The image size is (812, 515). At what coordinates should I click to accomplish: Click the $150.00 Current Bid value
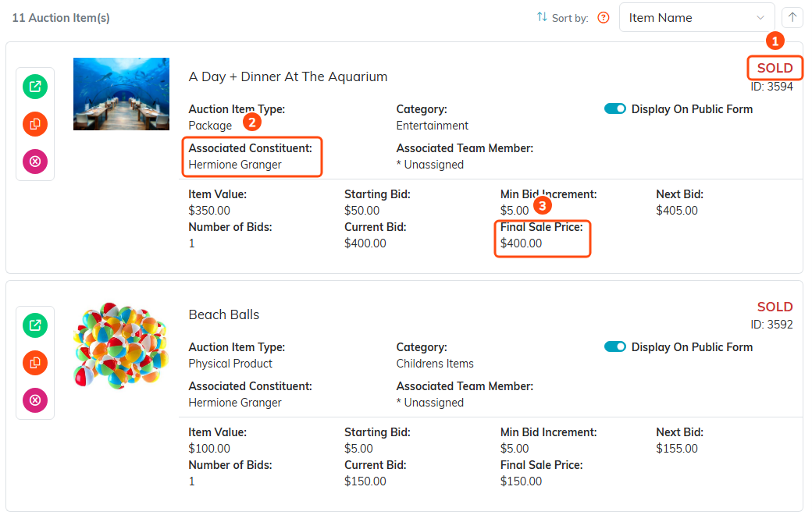(x=365, y=481)
